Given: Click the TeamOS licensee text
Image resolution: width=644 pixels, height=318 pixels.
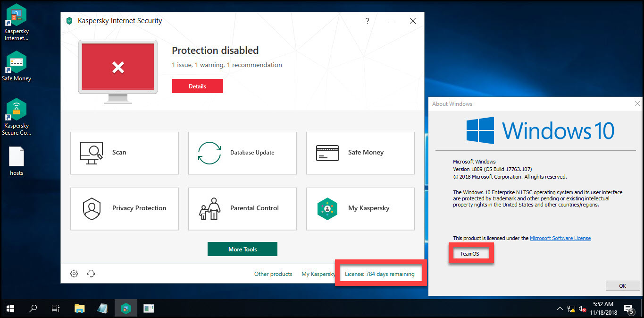Looking at the screenshot, I should pos(469,254).
